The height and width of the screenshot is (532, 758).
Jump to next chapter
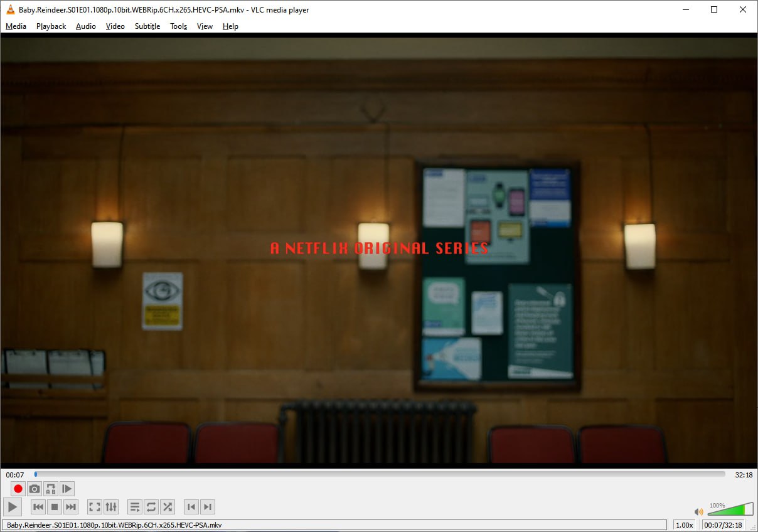point(208,507)
